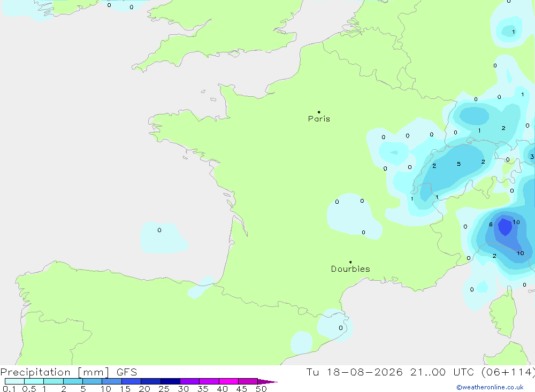The height and width of the screenshot is (392, 535).
Task: Click the precipitation value 6 in Alps
Action: pos(491,224)
